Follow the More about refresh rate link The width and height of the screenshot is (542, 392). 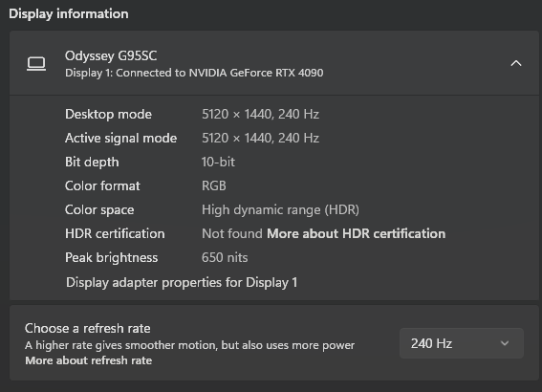[89, 360]
